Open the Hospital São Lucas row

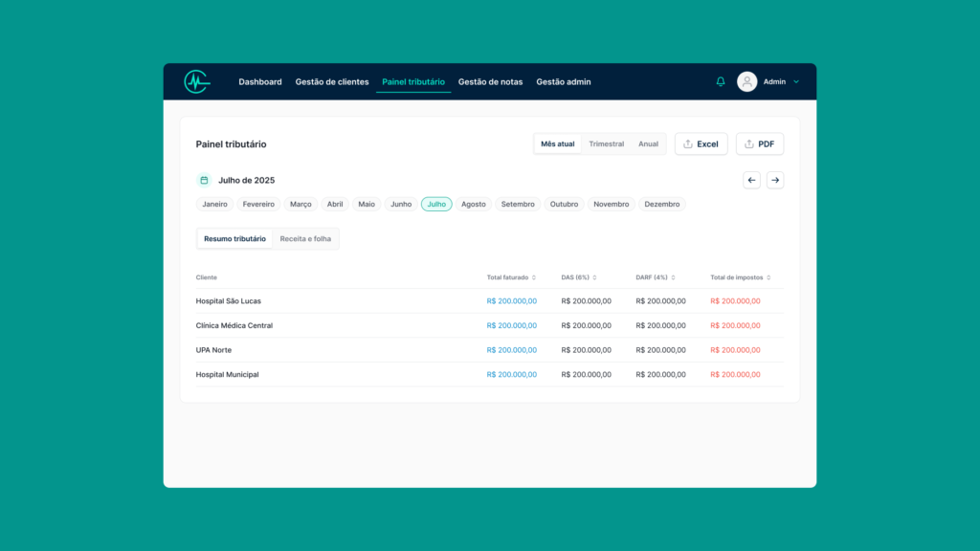pyautogui.click(x=229, y=301)
